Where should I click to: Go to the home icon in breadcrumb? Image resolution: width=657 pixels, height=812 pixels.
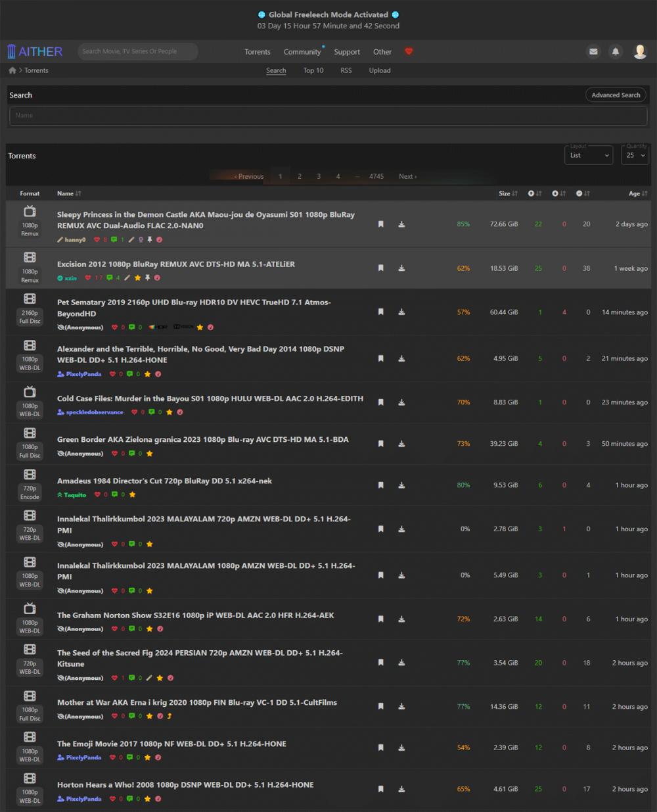(x=12, y=70)
